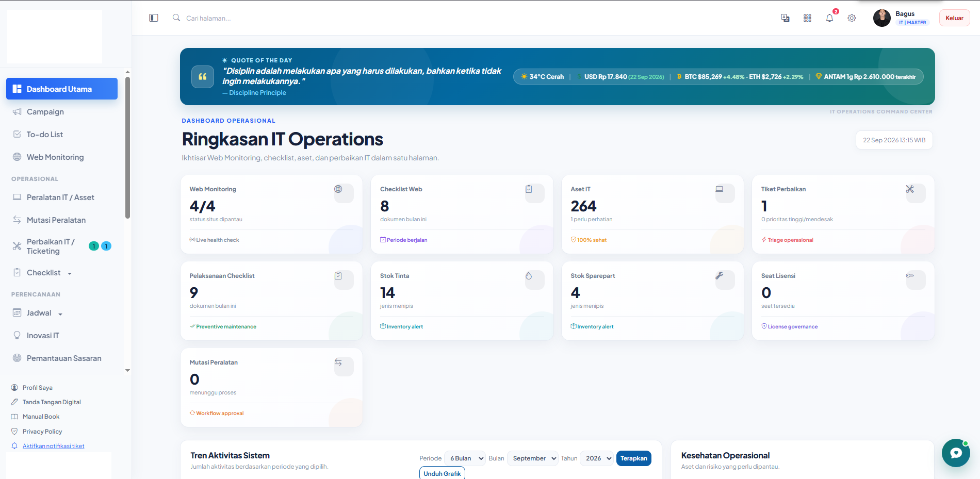
Task: Click the Web Monitoring globe icon in sidebar
Action: click(x=17, y=157)
